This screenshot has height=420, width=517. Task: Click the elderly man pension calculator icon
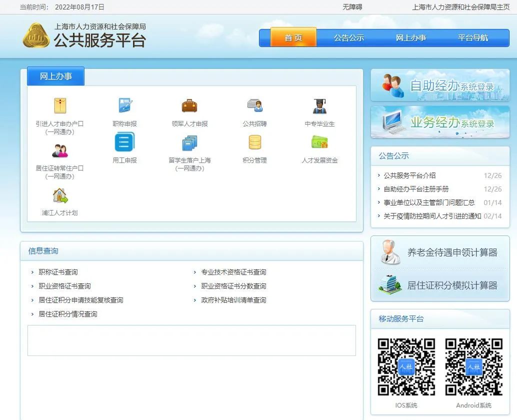click(390, 252)
